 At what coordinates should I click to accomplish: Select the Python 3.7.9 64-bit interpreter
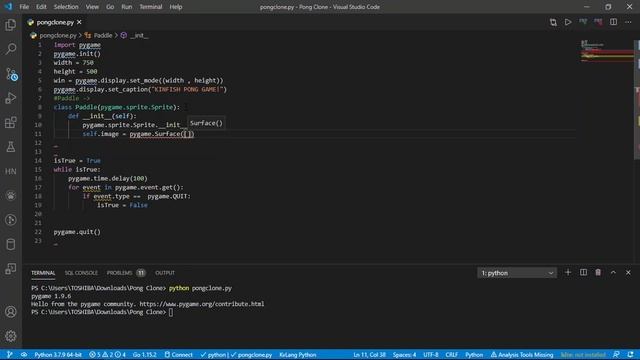tap(58, 355)
